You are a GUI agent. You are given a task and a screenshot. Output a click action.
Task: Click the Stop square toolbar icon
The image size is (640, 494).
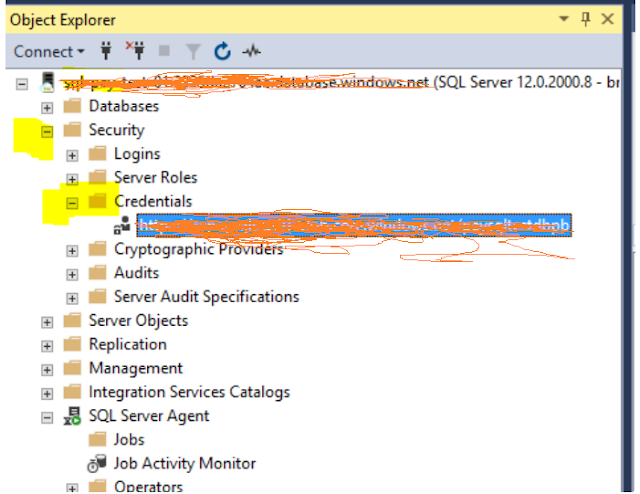164,51
